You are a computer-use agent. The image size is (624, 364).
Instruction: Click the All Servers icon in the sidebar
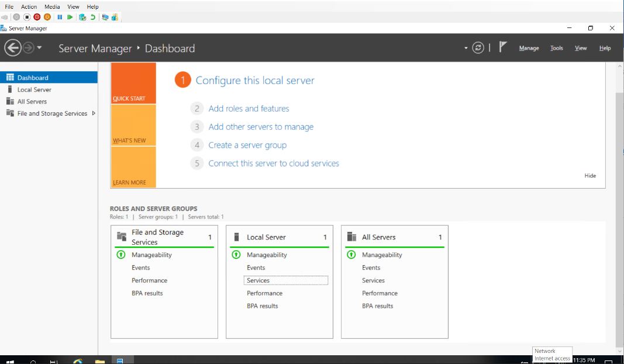(x=10, y=101)
